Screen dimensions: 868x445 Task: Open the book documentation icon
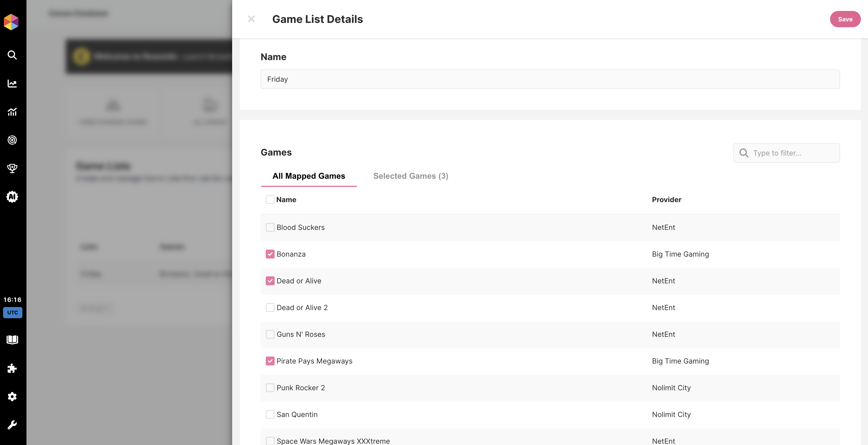pyautogui.click(x=12, y=340)
